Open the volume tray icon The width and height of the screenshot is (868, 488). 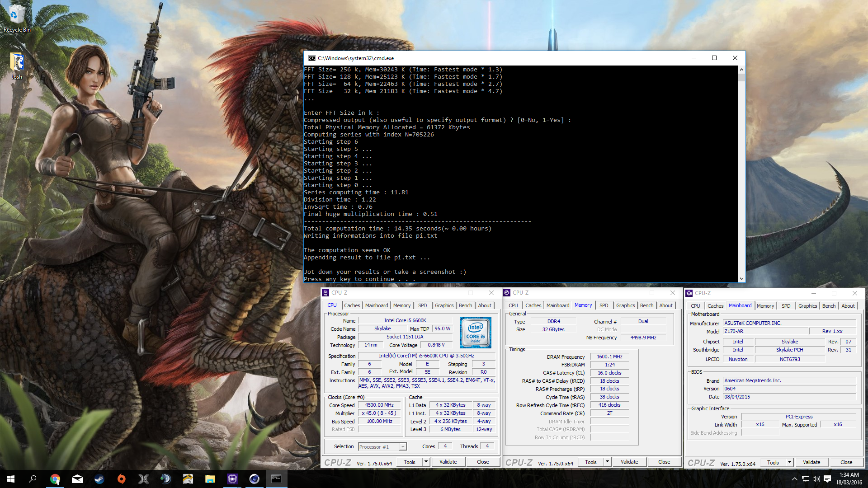(816, 479)
